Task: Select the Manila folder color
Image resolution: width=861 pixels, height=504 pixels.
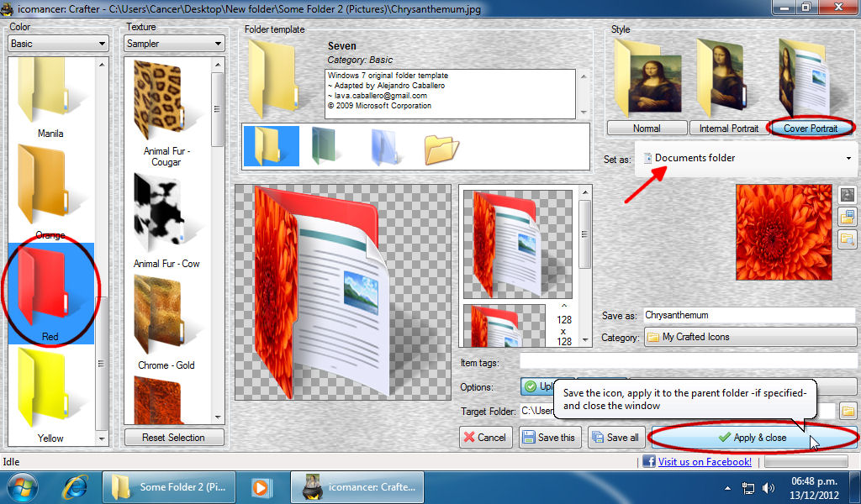Action: click(x=50, y=99)
